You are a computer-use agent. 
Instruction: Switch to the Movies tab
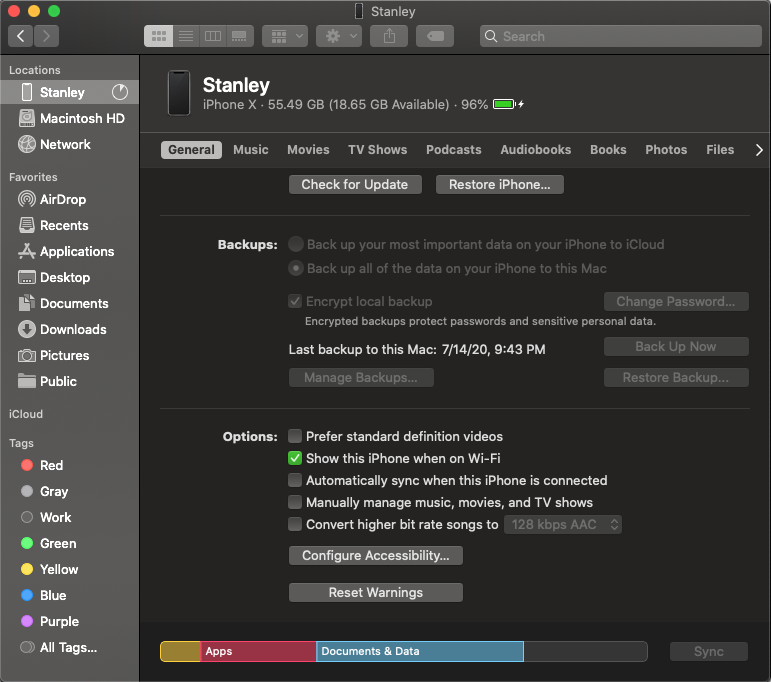point(308,149)
